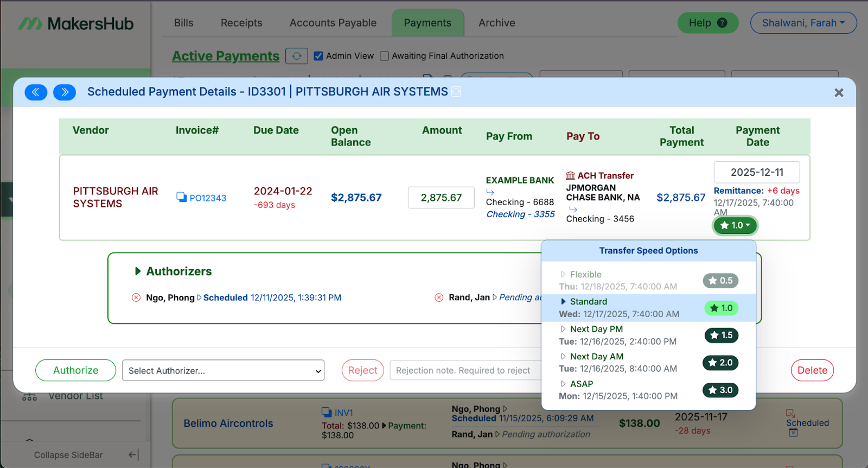
Task: Click the Checking - 3355 account link
Action: [521, 214]
